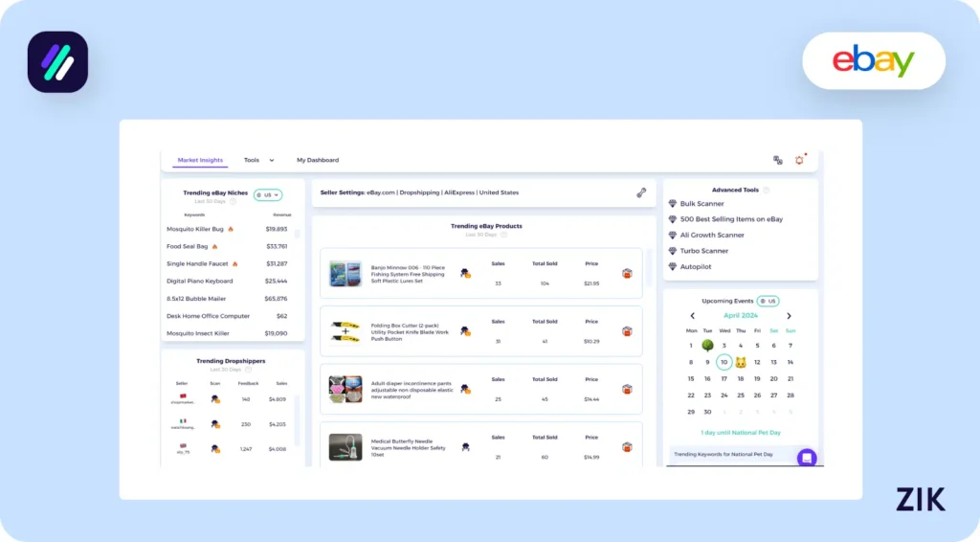The width and height of the screenshot is (980, 542).
Task: Click the Adult diaper product thumbnail
Action: click(x=345, y=389)
